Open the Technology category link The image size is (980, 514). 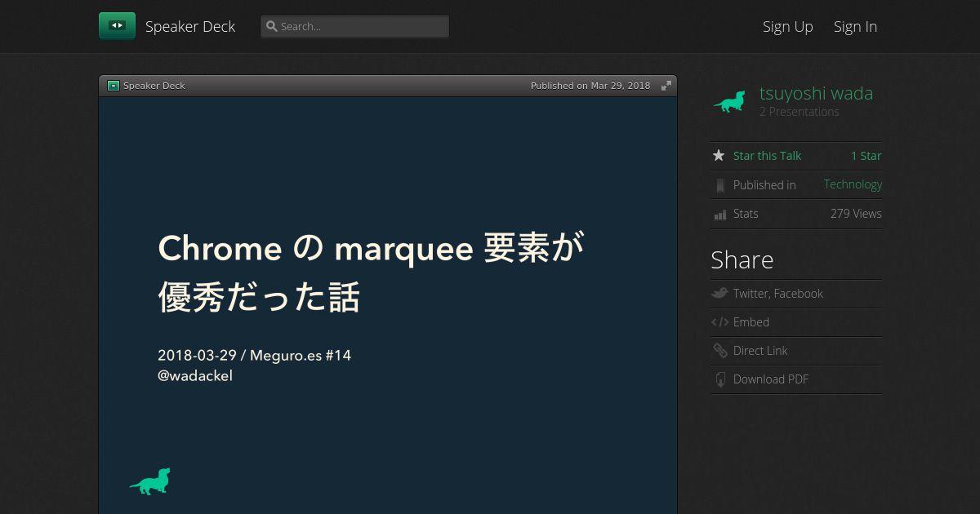[853, 184]
